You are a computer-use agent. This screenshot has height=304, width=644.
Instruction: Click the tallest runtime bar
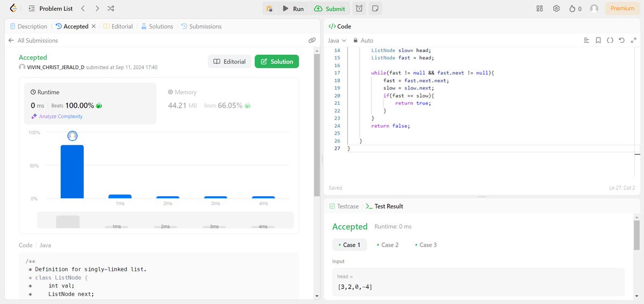(x=72, y=172)
